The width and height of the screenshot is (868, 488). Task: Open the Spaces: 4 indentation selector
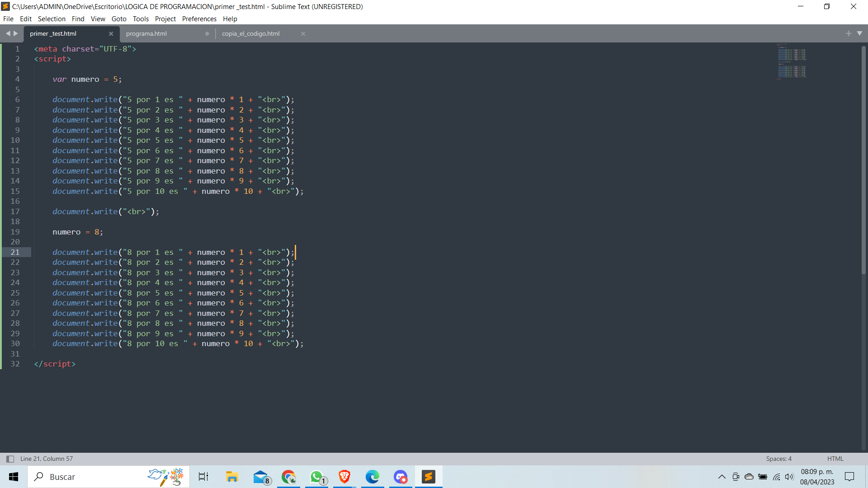coord(779,459)
